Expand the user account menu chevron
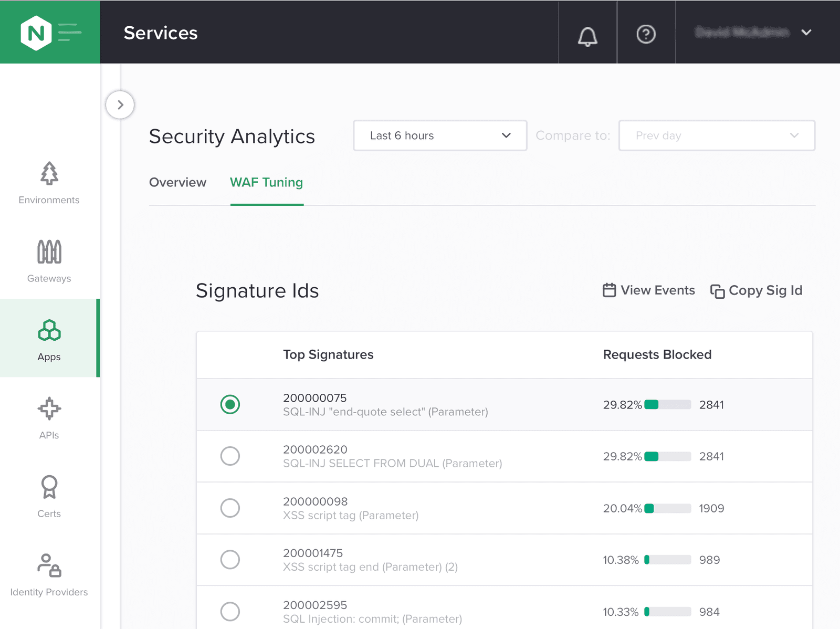This screenshot has height=629, width=840. point(806,33)
